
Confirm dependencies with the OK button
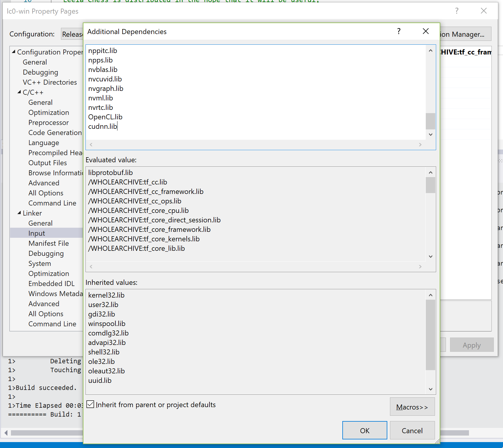[x=365, y=430]
